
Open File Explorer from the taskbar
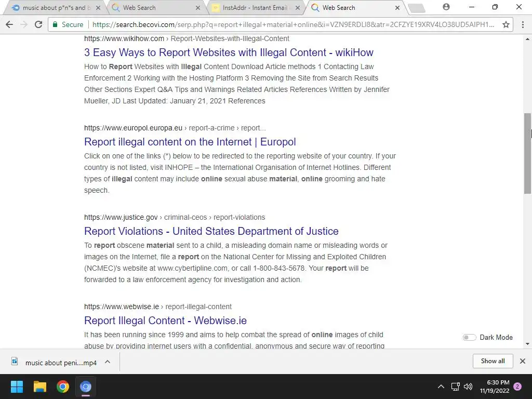coord(39,387)
